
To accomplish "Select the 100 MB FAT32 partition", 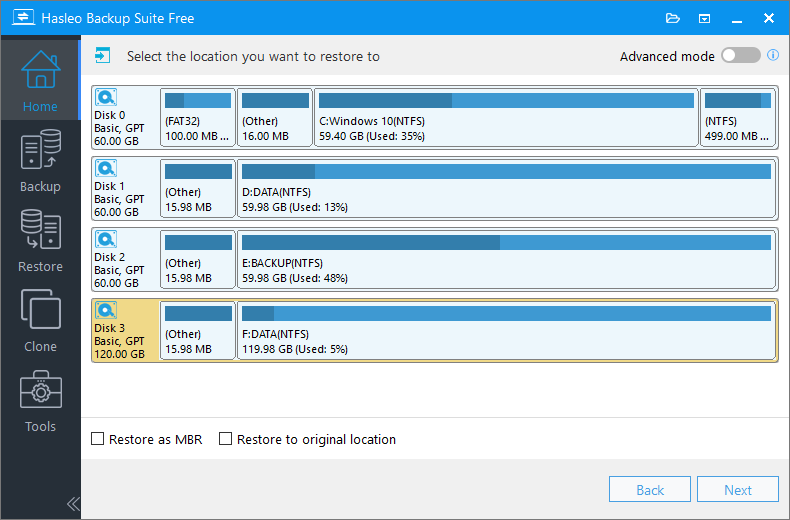I will (x=197, y=117).
